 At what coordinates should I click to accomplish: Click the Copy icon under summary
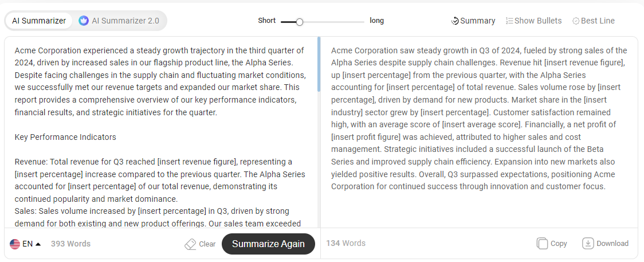click(542, 244)
